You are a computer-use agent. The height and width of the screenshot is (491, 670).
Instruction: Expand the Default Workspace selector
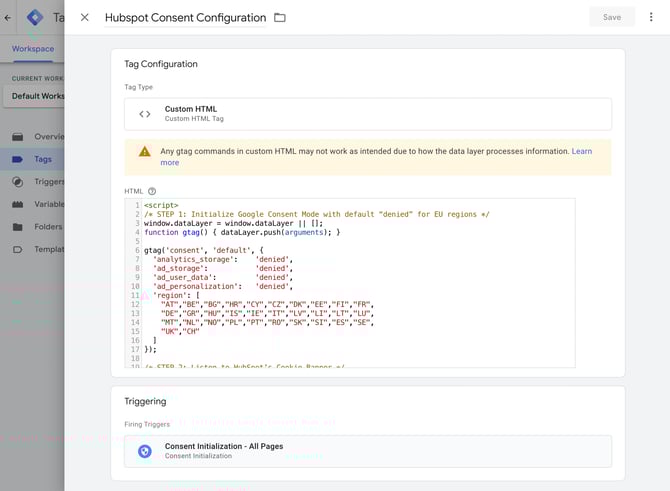[x=35, y=96]
